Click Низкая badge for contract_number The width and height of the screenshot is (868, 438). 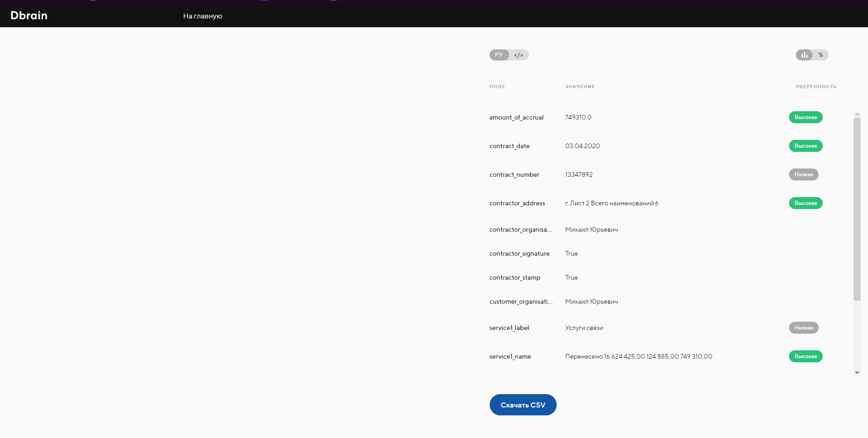[804, 174]
